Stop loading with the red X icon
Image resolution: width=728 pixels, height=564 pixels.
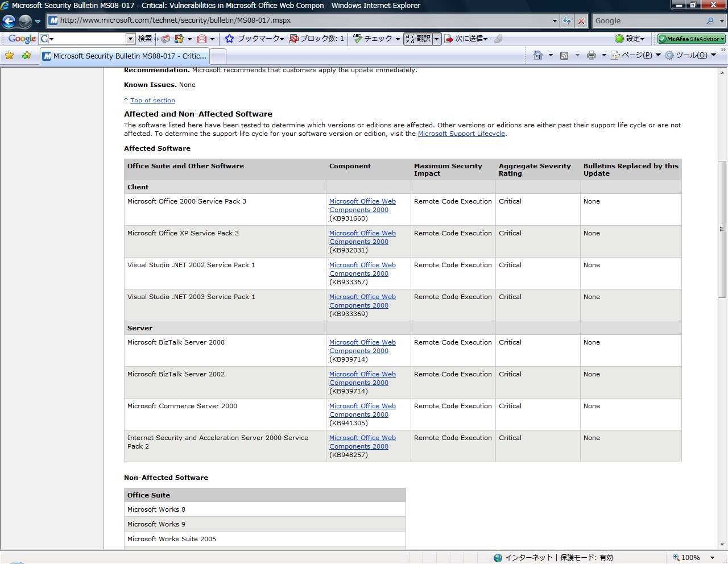[581, 20]
